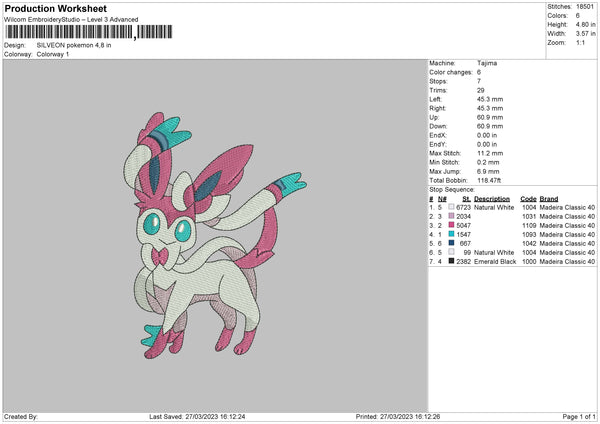Click the Max Stitch value '11.2 mm'
The image size is (600, 424).
[x=490, y=153]
